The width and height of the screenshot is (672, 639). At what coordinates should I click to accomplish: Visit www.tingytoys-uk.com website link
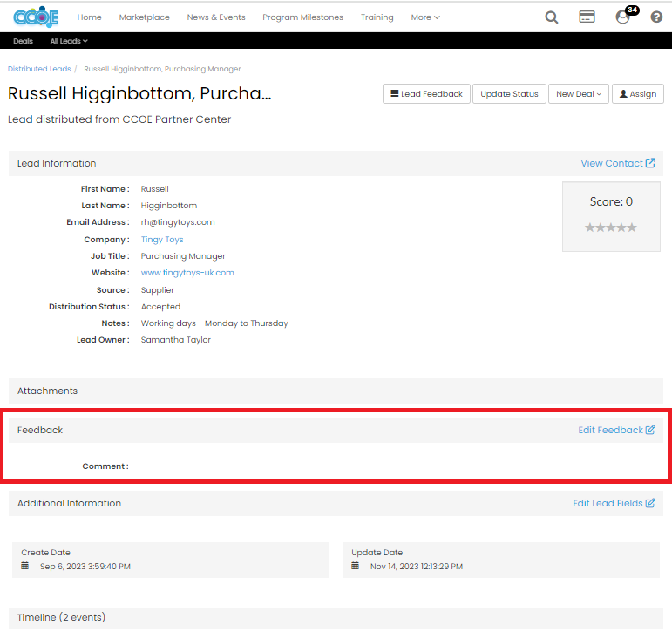click(x=187, y=273)
